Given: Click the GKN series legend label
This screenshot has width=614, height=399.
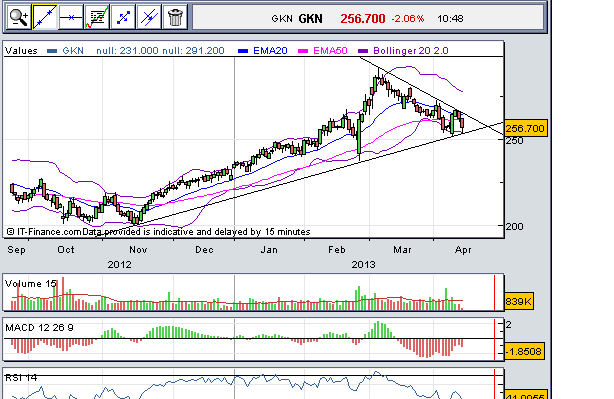Looking at the screenshot, I should coord(65,51).
